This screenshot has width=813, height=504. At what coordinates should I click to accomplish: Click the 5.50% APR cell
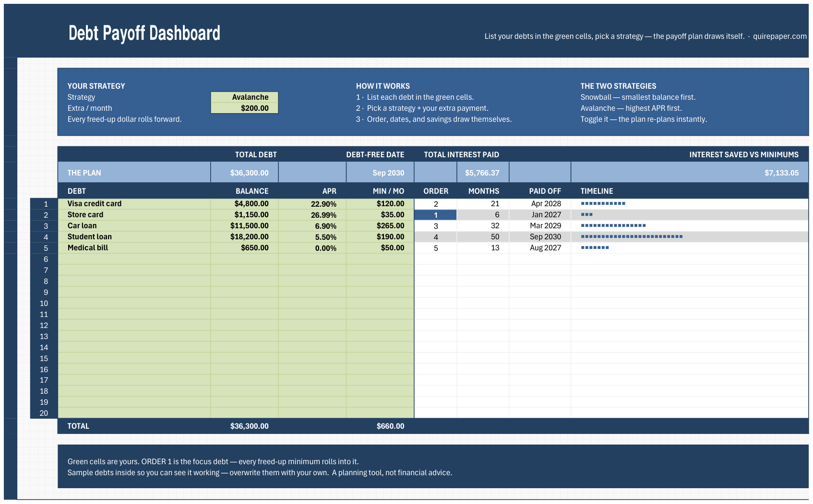[312, 237]
